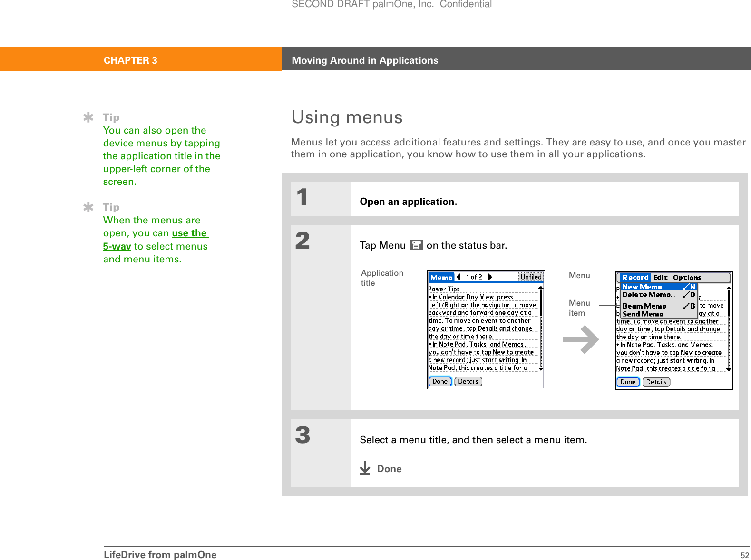
Task: Click the right memo's vertical scrollbar
Action: pyautogui.click(x=729, y=328)
